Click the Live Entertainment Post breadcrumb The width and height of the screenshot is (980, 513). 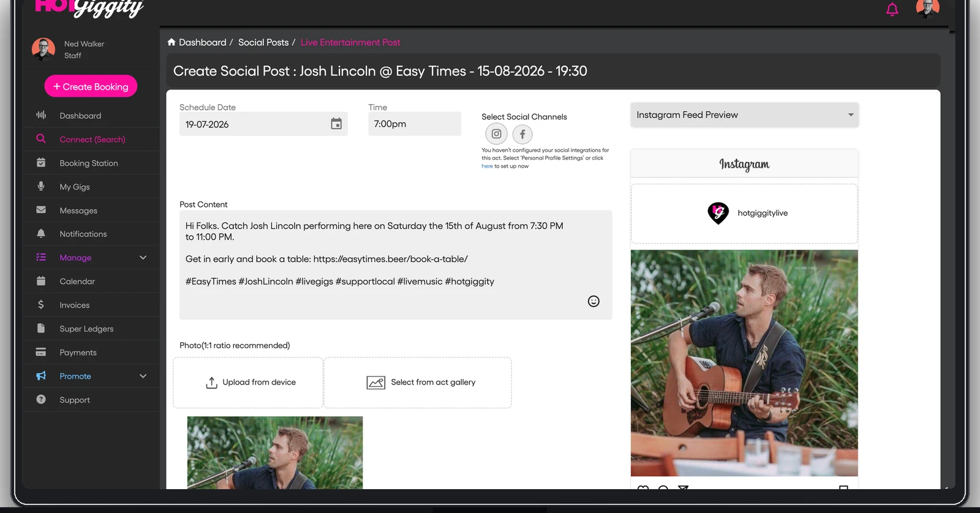tap(350, 42)
